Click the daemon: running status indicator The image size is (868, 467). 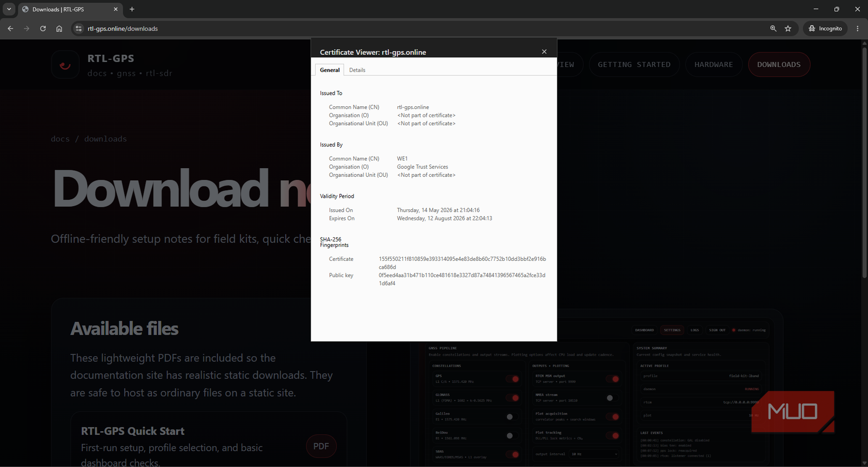[749, 330]
